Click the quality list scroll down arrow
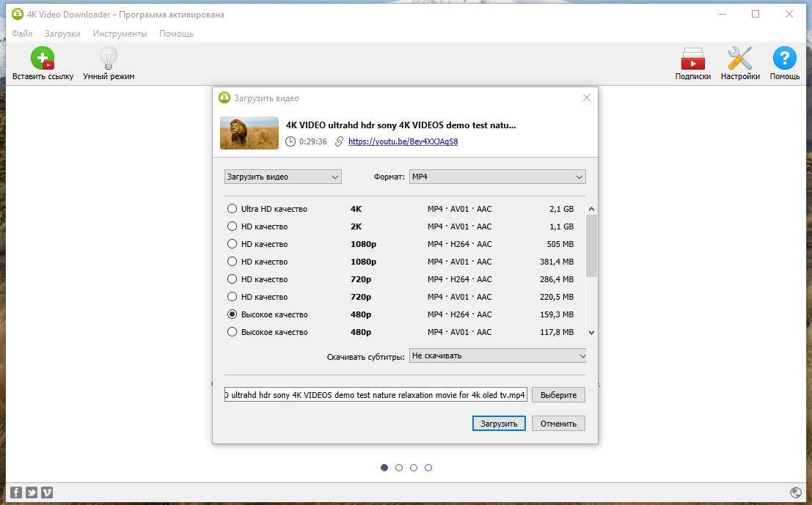 pyautogui.click(x=591, y=333)
